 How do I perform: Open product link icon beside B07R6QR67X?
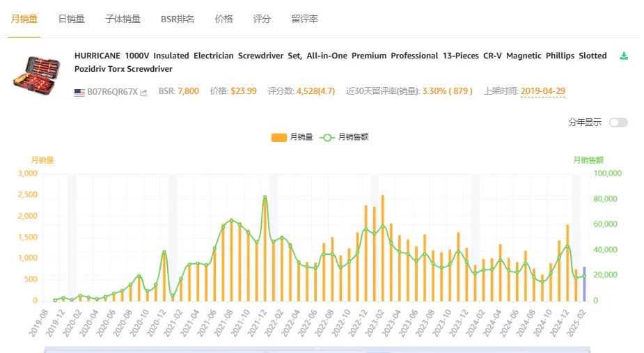[143, 93]
